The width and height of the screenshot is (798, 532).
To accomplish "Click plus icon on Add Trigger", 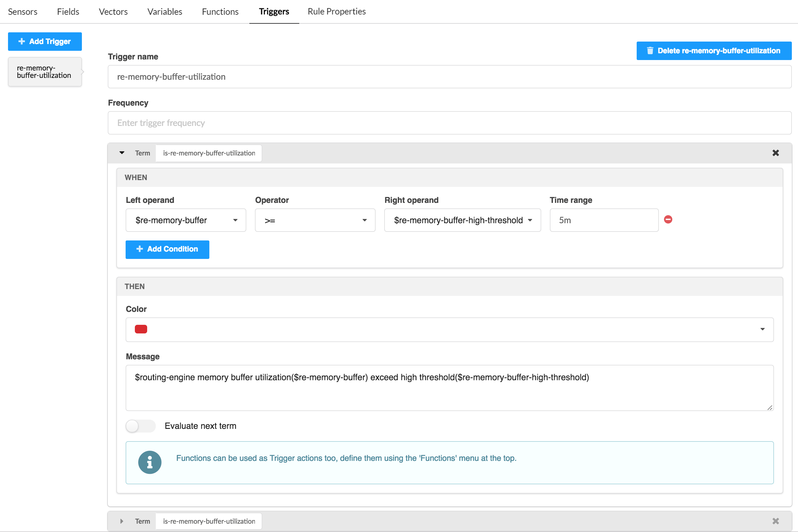I will coord(22,41).
